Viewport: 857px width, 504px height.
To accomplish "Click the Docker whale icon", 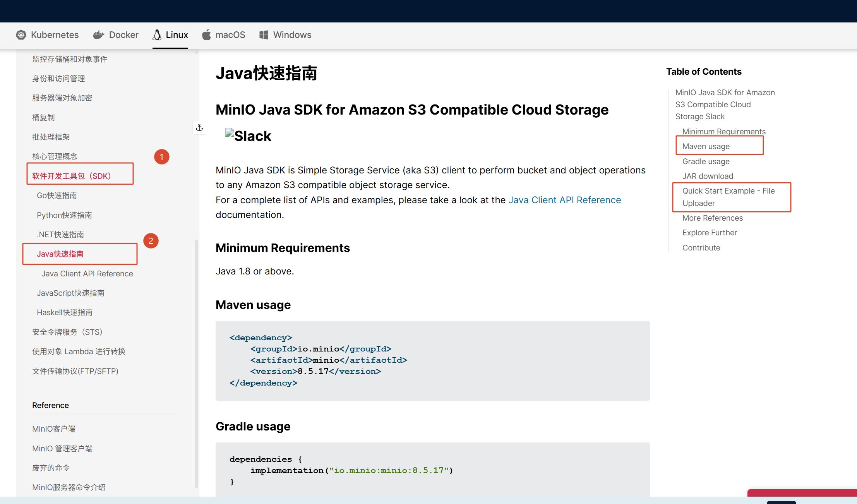I will (x=99, y=35).
